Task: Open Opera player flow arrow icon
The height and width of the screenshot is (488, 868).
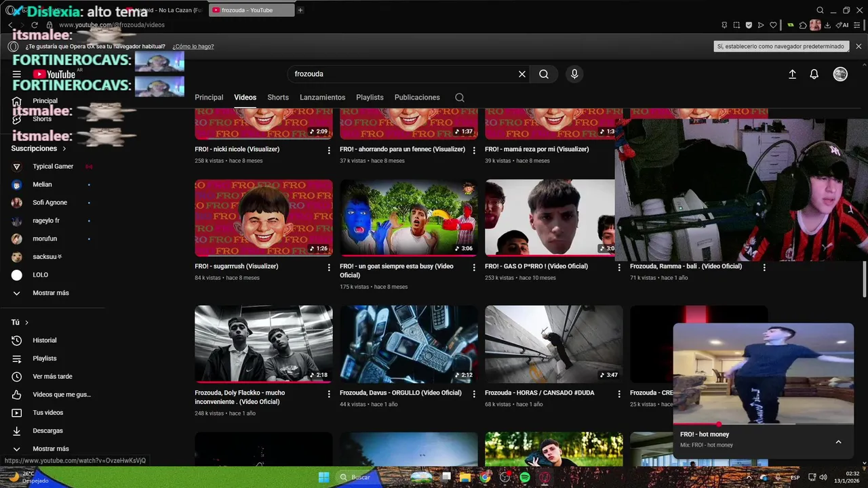Action: [761, 25]
